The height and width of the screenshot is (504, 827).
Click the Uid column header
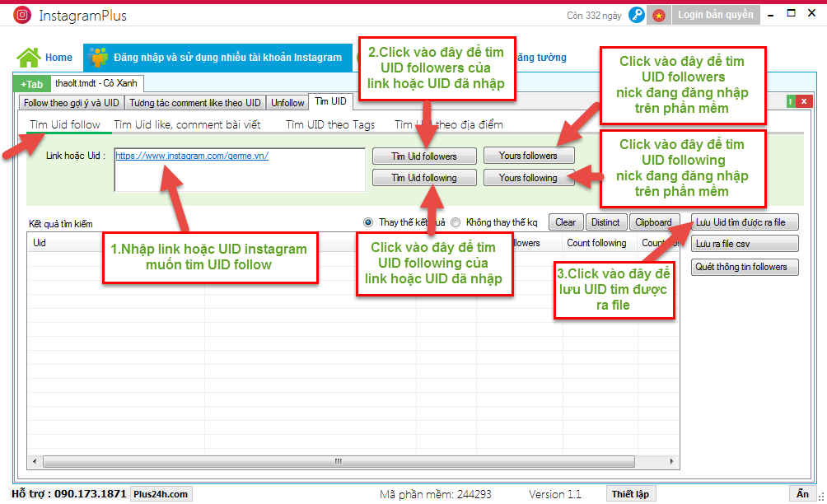point(40,243)
